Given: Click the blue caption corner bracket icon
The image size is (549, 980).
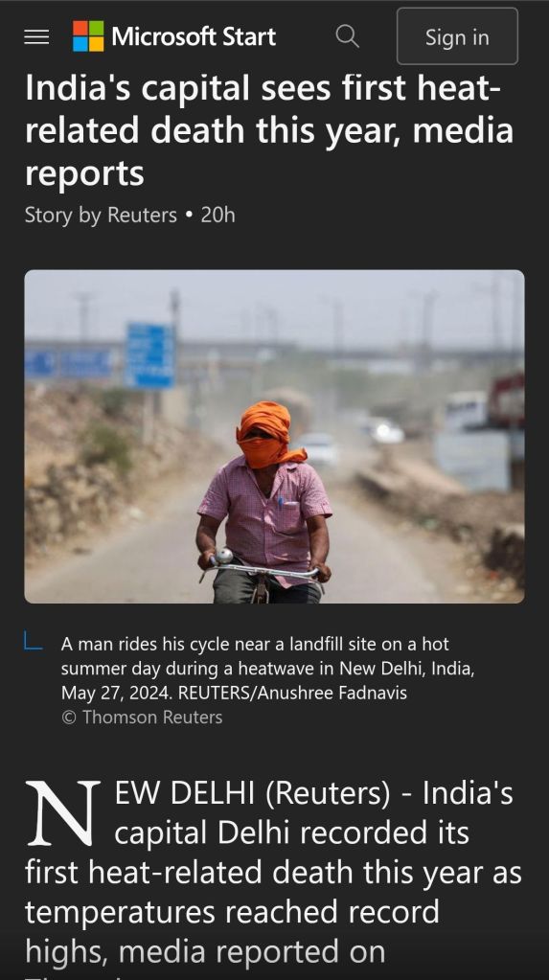Looking at the screenshot, I should click(34, 641).
